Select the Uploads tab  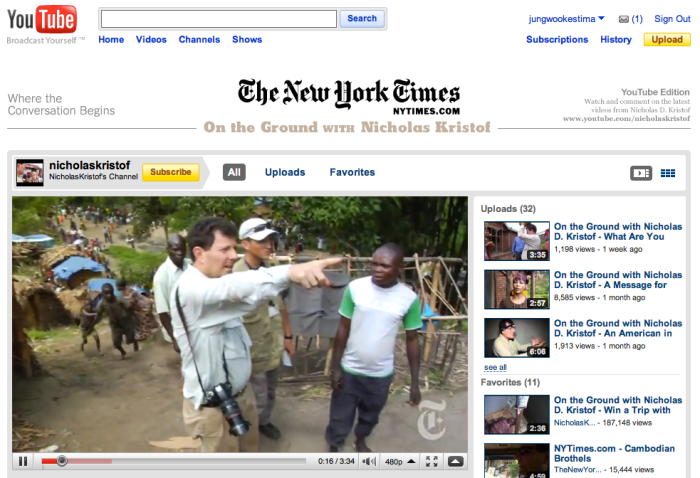[x=285, y=172]
